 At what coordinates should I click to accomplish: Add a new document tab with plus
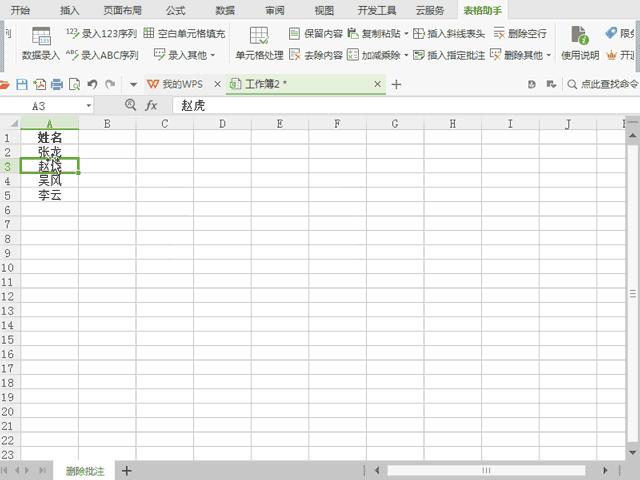point(396,84)
